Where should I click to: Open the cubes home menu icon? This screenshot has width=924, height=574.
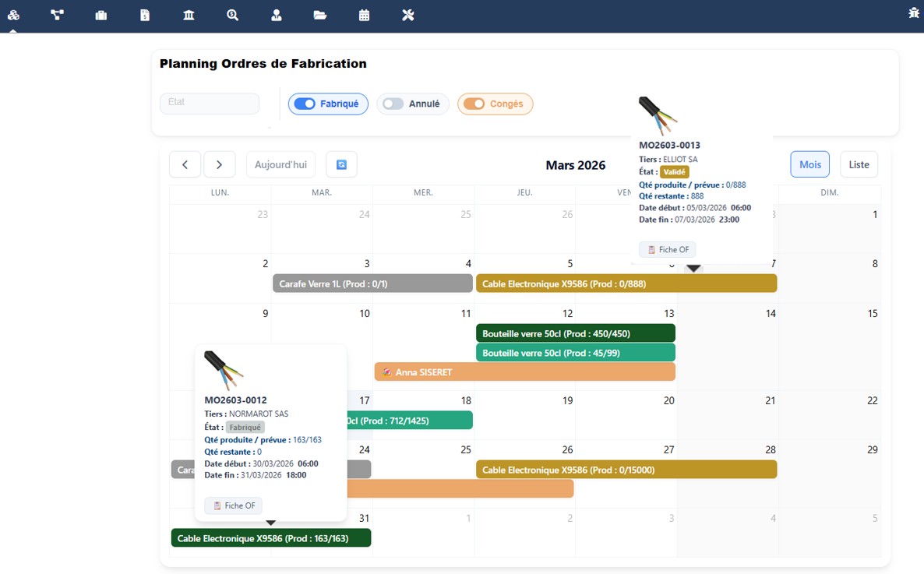pos(13,15)
